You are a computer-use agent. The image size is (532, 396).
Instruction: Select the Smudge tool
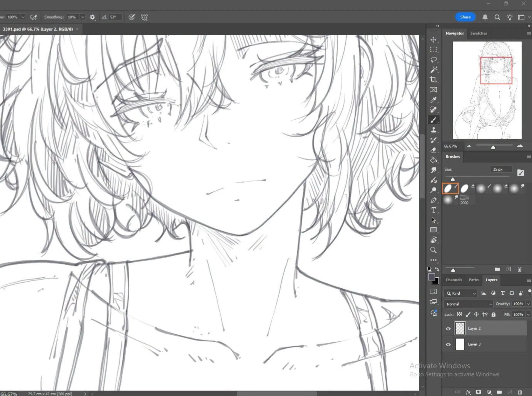(433, 170)
